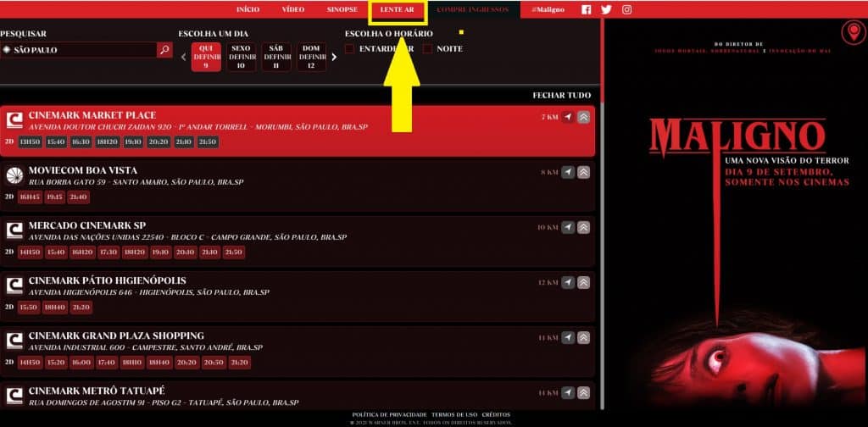
Task: Pick 21:20 showtime at Cinemark Pátio Higienópolis
Action: pyautogui.click(x=81, y=308)
